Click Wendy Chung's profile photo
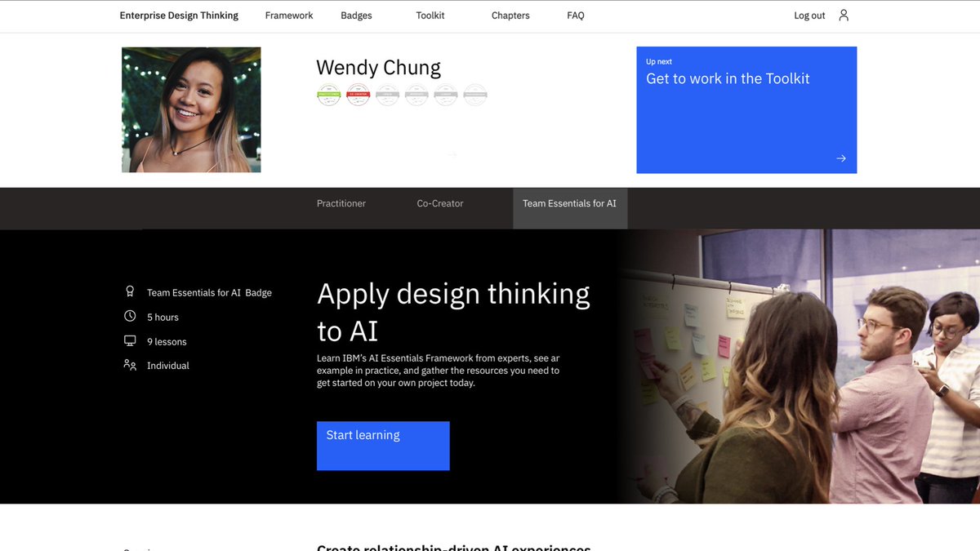 (x=191, y=109)
